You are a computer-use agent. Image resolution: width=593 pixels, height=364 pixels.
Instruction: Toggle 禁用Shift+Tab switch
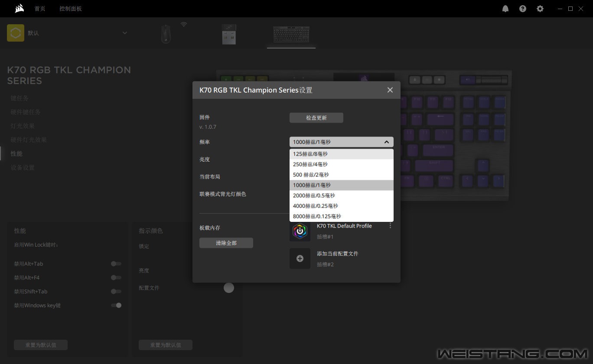pos(116,291)
